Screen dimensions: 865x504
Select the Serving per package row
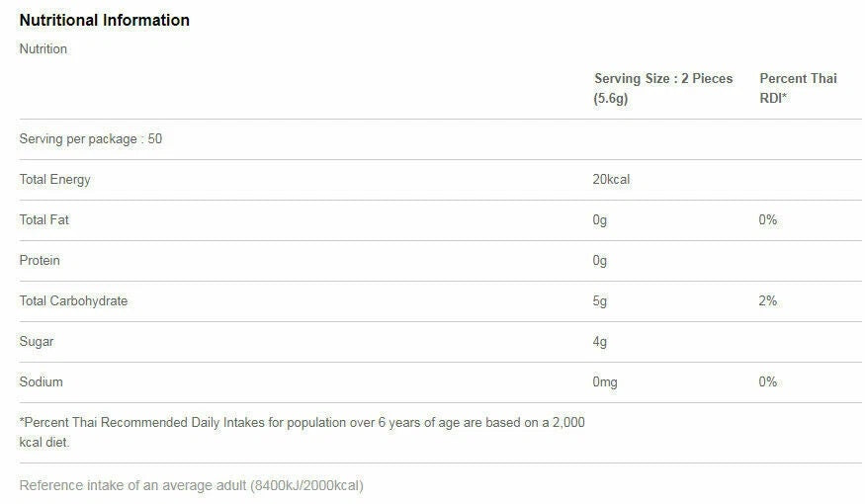point(91,139)
